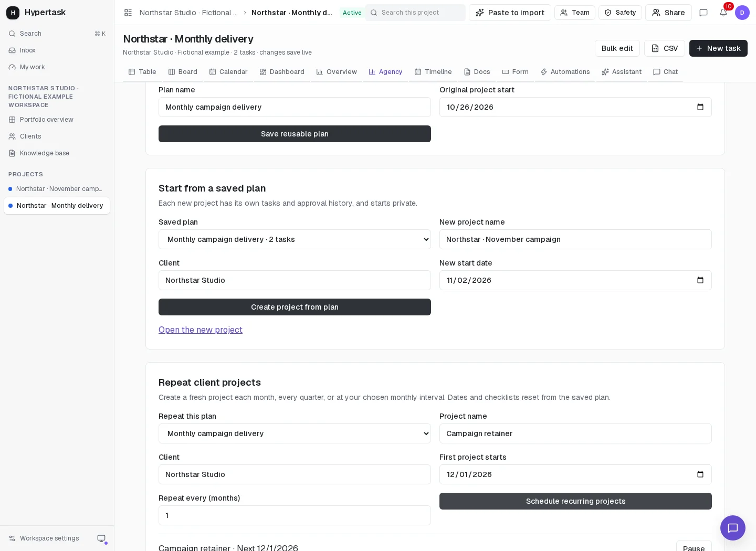Viewport: 756px width, 551px height.
Task: Click Create project from plan
Action: click(x=295, y=307)
